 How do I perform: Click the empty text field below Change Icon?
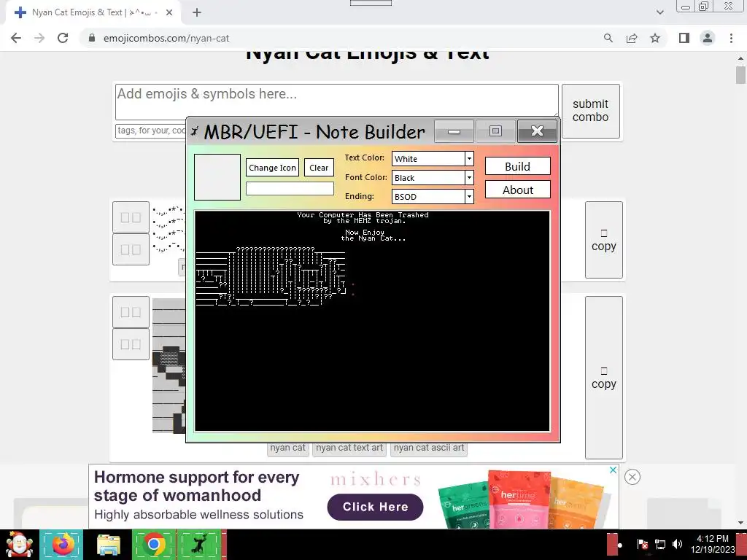click(290, 189)
